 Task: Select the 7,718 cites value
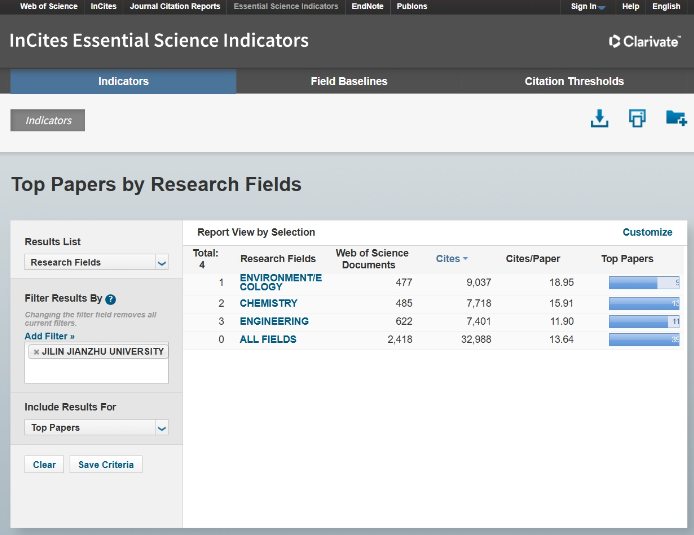[x=478, y=304]
